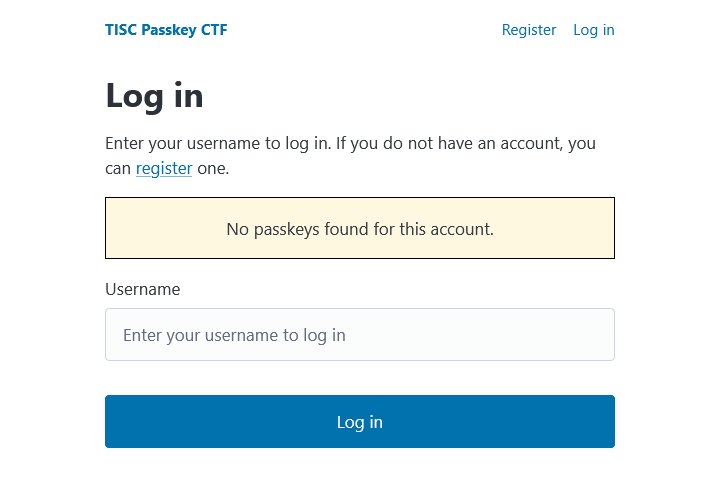
Task: Click the 'No passkeys found' alert box
Action: pyautogui.click(x=360, y=228)
